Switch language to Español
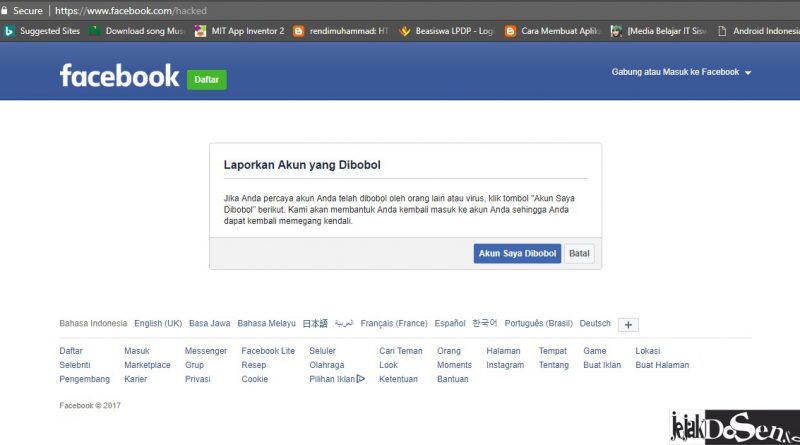 (x=450, y=324)
